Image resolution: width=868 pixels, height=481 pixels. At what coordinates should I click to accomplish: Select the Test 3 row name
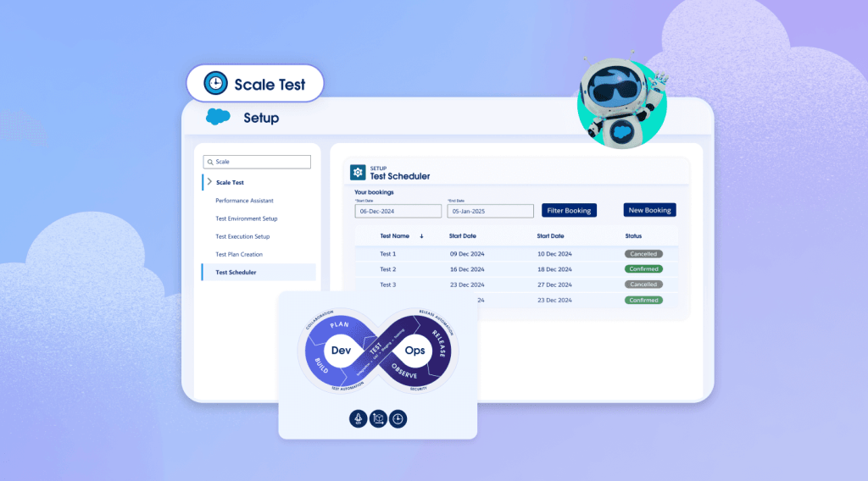387,285
